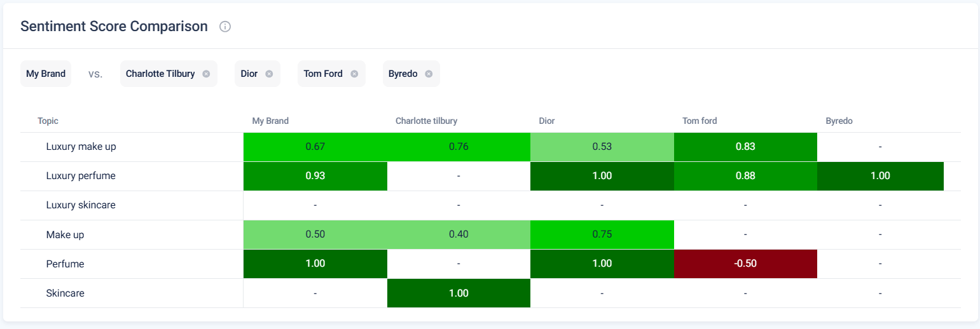The height and width of the screenshot is (329, 980).
Task: Click the My Brand column header
Action: 270,121
